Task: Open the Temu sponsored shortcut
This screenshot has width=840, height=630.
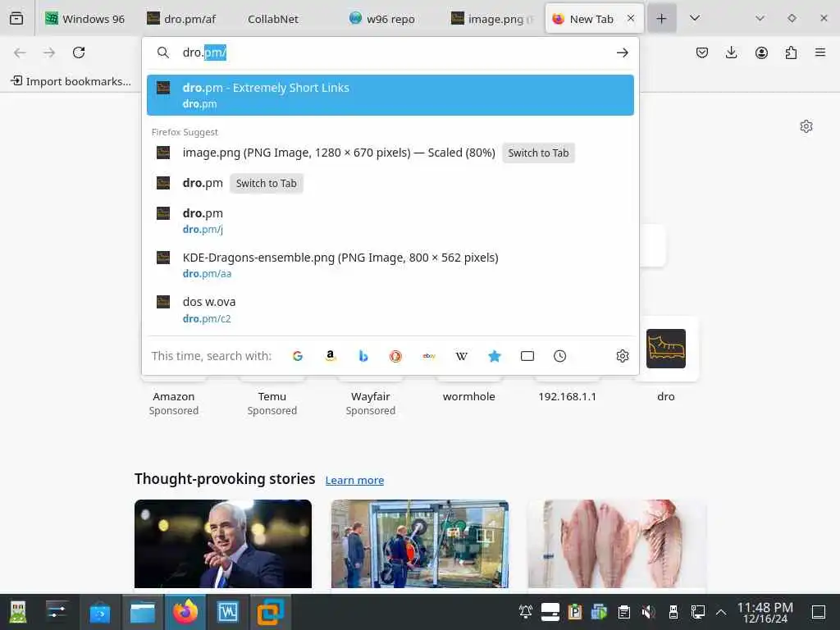Action: click(x=272, y=396)
